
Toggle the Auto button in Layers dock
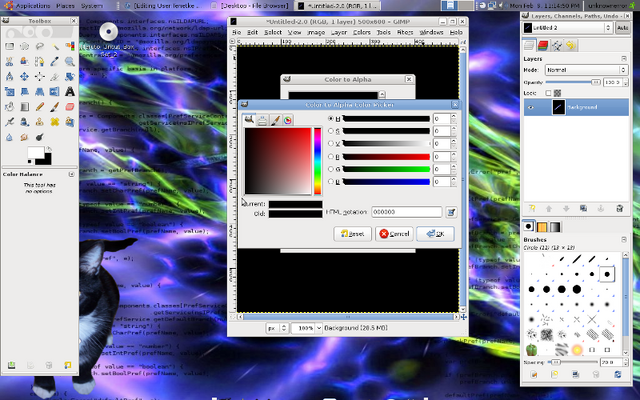[x=622, y=28]
